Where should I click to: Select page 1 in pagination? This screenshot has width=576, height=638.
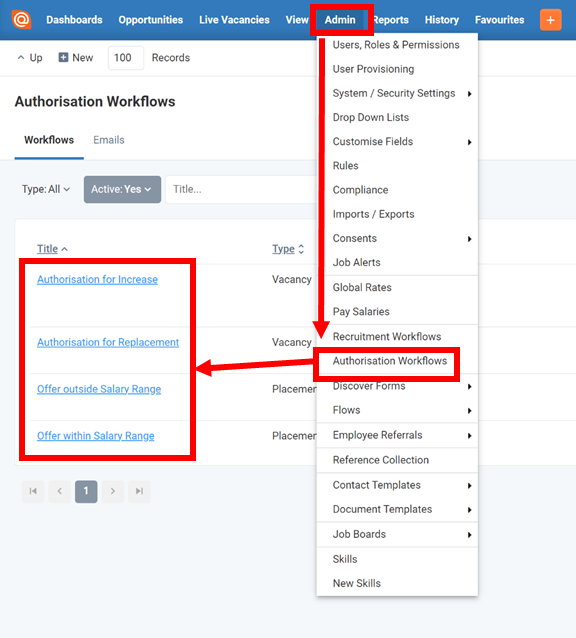point(86,492)
